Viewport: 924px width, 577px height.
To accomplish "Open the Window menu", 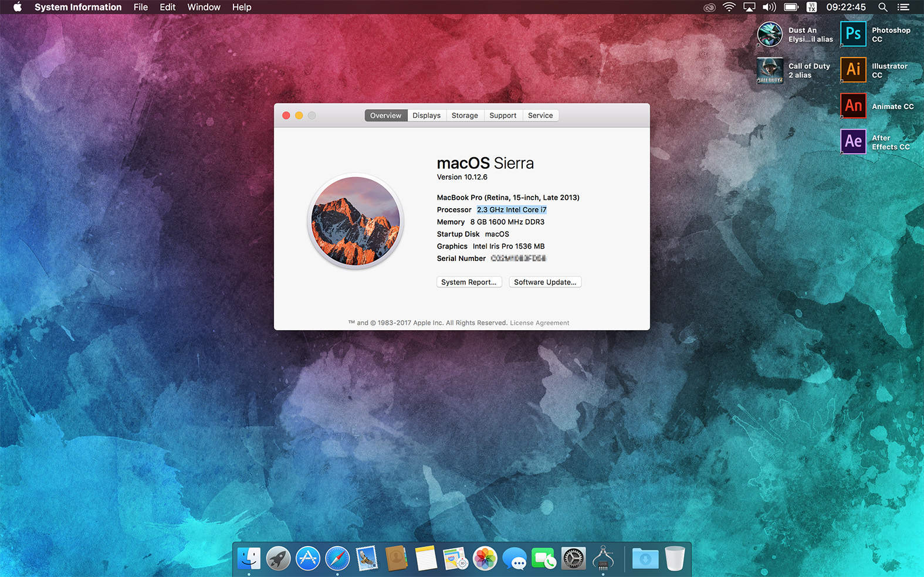I will click(x=204, y=7).
